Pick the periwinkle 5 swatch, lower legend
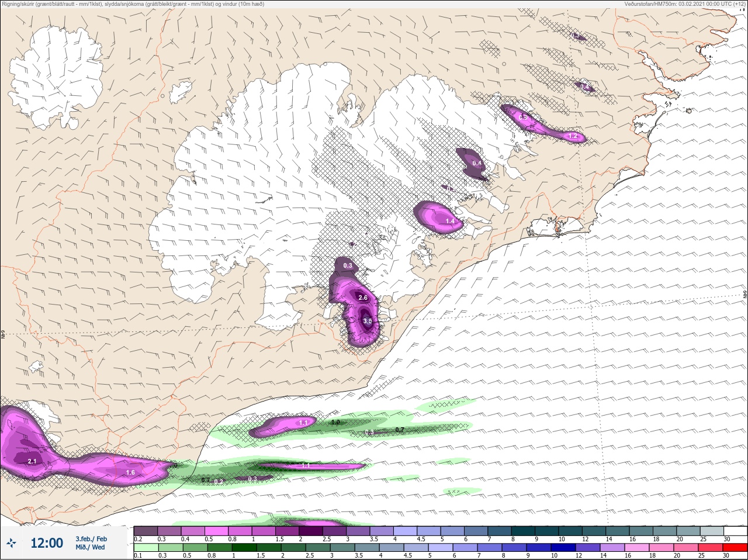This screenshot has width=748, height=560. tap(441, 548)
